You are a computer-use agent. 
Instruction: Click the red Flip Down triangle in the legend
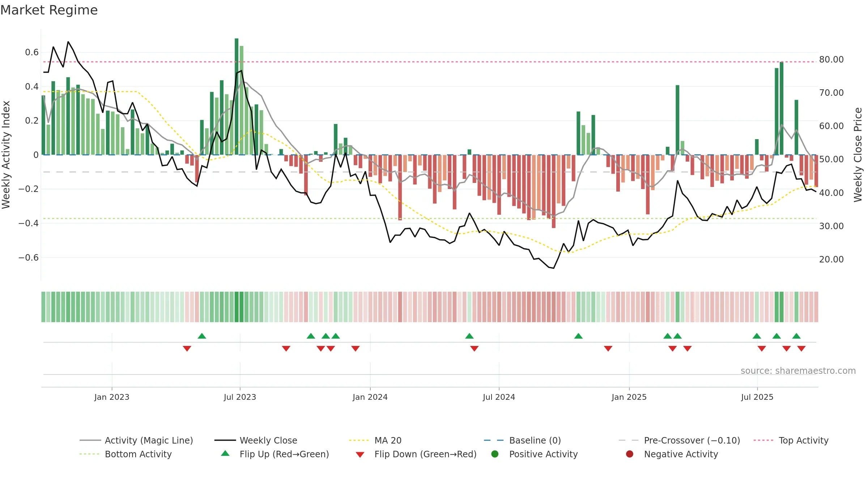pos(360,455)
